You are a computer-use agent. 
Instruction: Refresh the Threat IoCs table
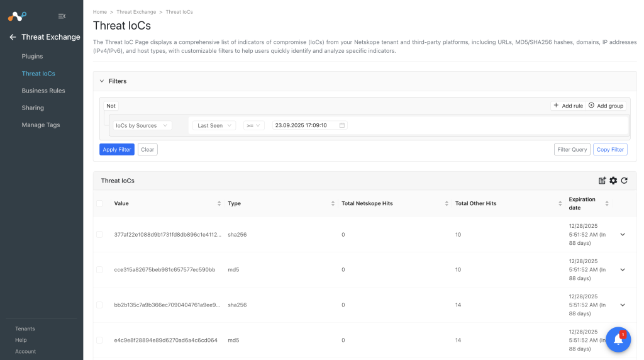pyautogui.click(x=625, y=181)
